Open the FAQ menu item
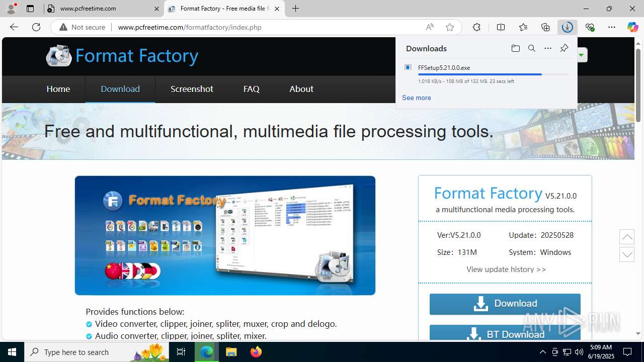 tap(251, 89)
